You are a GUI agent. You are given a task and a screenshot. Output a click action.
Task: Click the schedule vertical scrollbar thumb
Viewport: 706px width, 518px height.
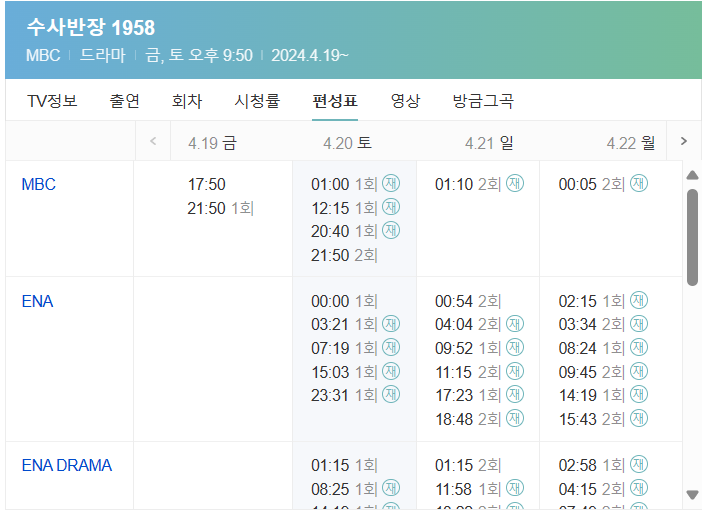692,237
